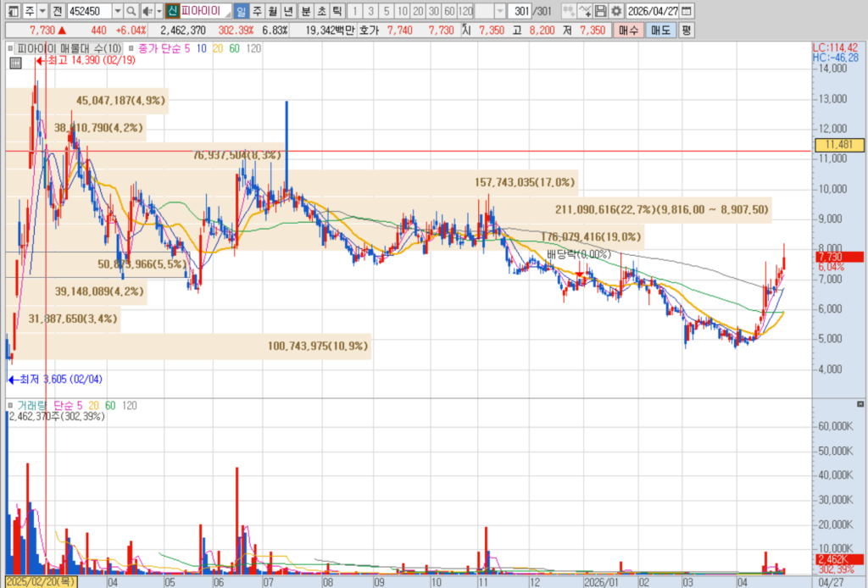The image size is (868, 588).
Task: Click the stock name field 피아이이
Action: [205, 10]
